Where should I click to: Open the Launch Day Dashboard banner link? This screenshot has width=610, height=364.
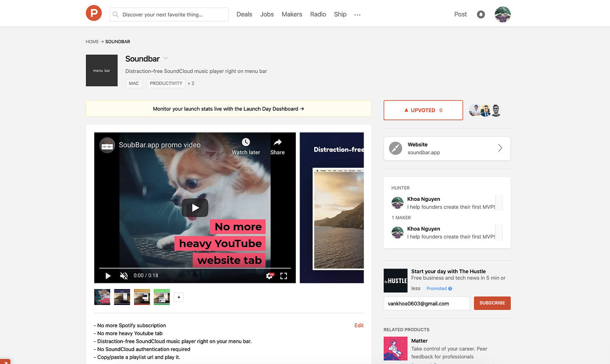click(229, 109)
